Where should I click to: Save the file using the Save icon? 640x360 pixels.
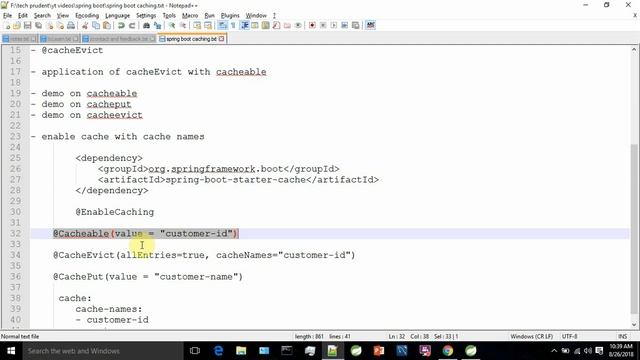click(28, 25)
